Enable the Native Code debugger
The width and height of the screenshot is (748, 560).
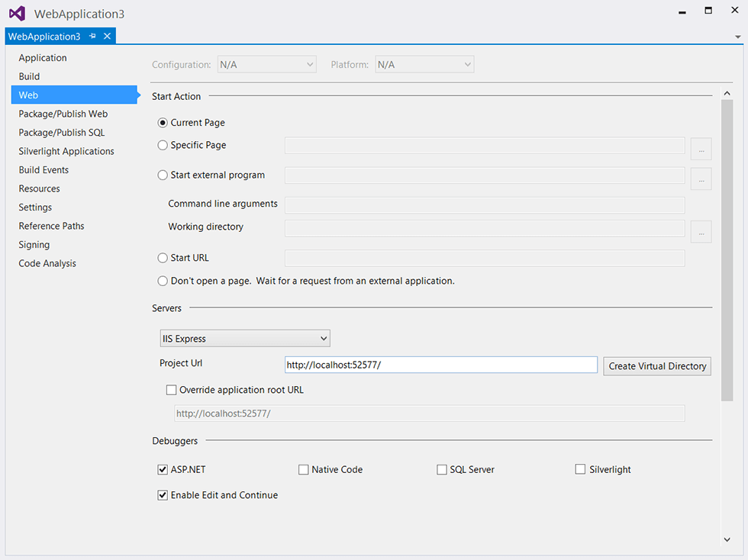(304, 470)
